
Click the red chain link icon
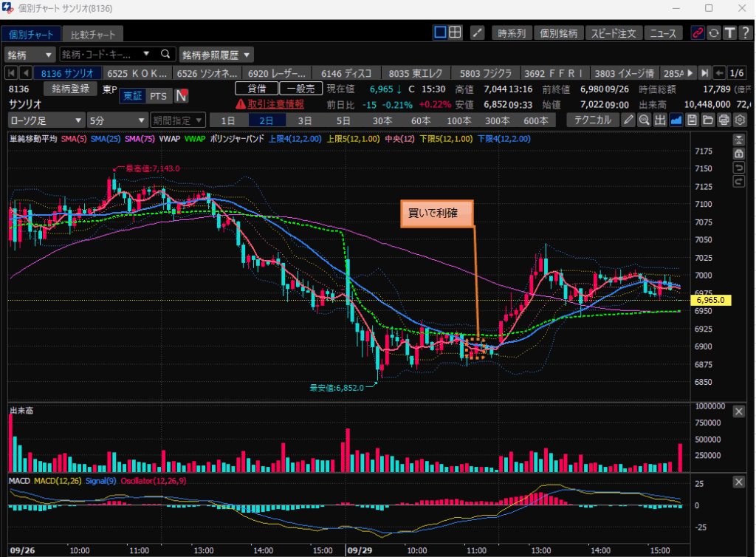pos(697,33)
